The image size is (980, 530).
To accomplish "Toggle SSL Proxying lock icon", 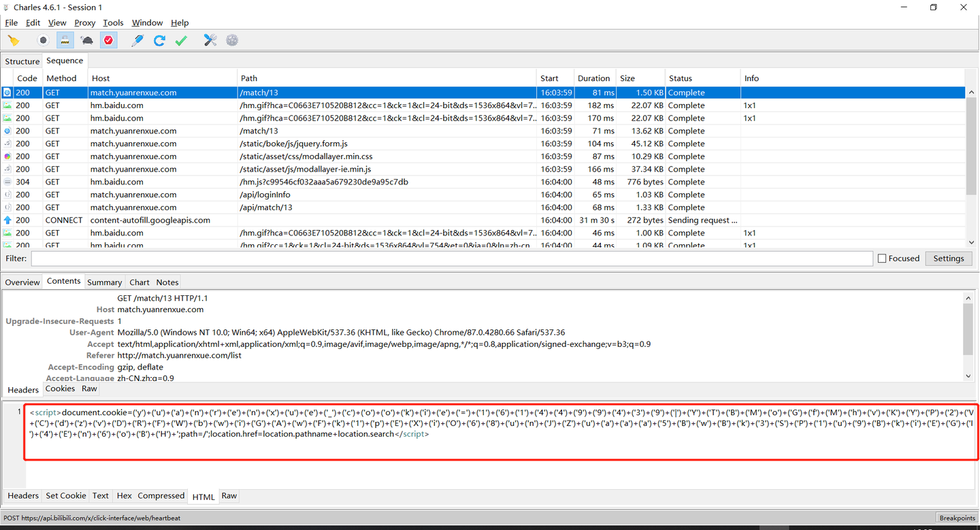I will point(65,40).
